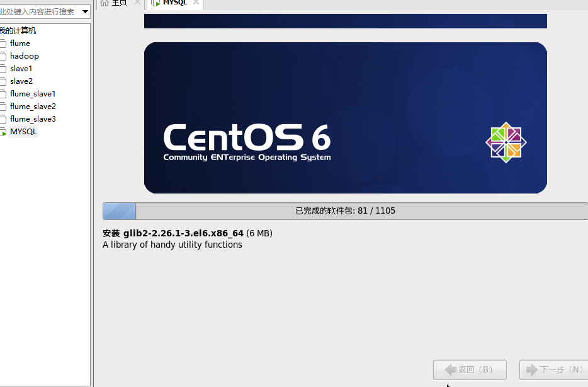Image resolution: width=588 pixels, height=387 pixels.
Task: Select hadoop in the library list
Action: 25,56
